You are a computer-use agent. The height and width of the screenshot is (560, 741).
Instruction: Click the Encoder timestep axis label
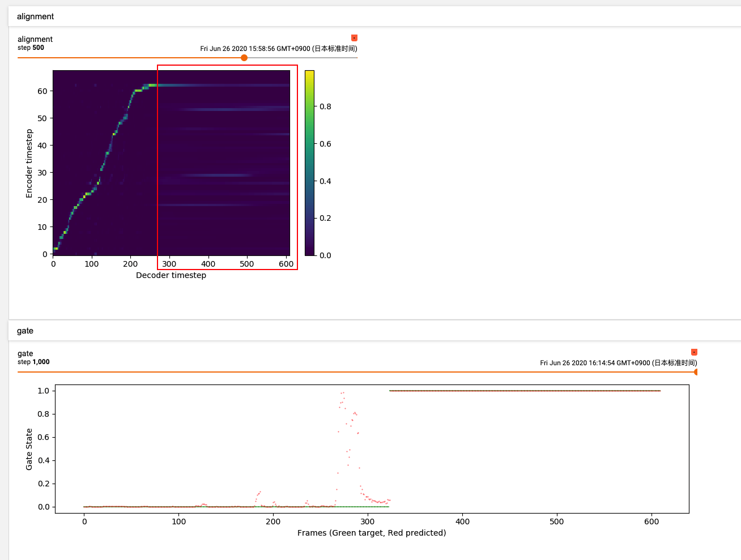click(x=29, y=163)
